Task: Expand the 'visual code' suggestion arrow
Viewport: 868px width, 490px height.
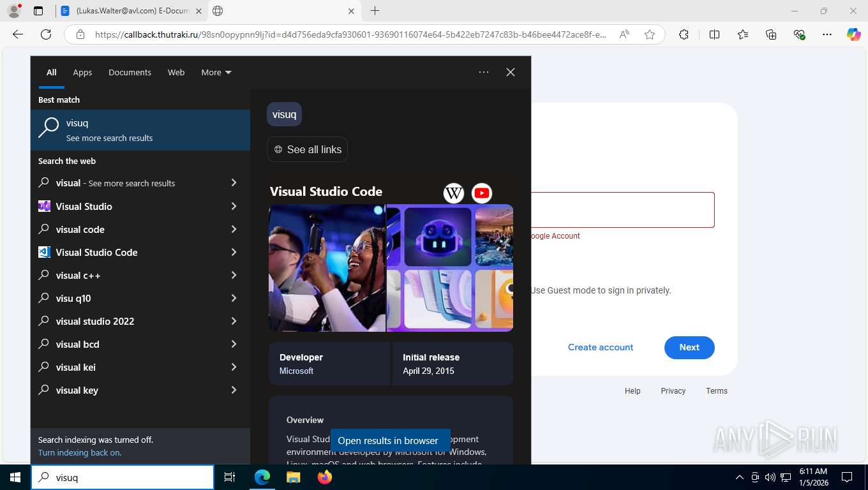Action: 234,229
